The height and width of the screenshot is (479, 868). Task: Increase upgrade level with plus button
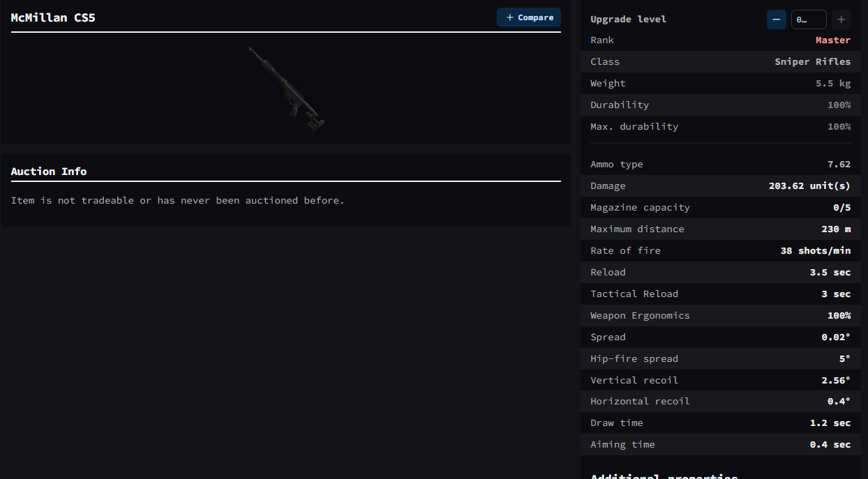pyautogui.click(x=841, y=20)
